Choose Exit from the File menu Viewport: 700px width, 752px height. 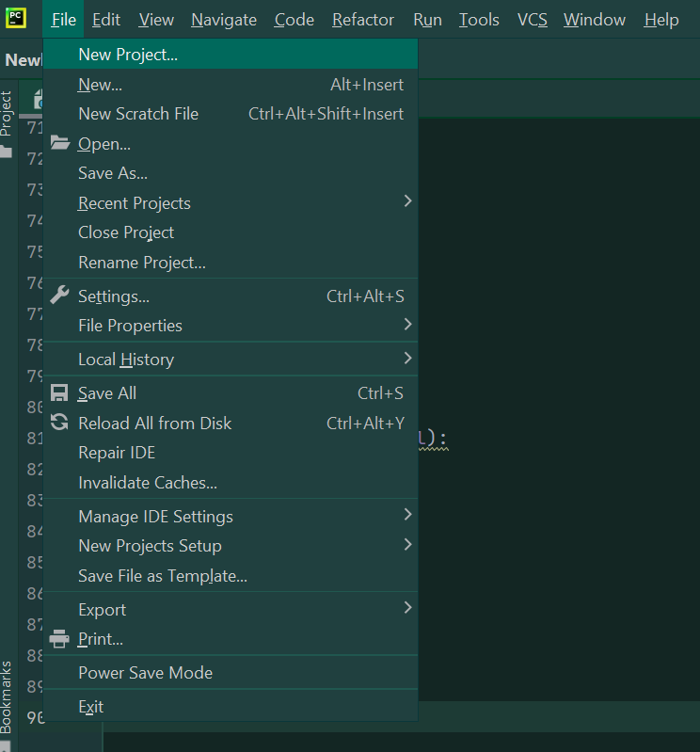pos(231,707)
